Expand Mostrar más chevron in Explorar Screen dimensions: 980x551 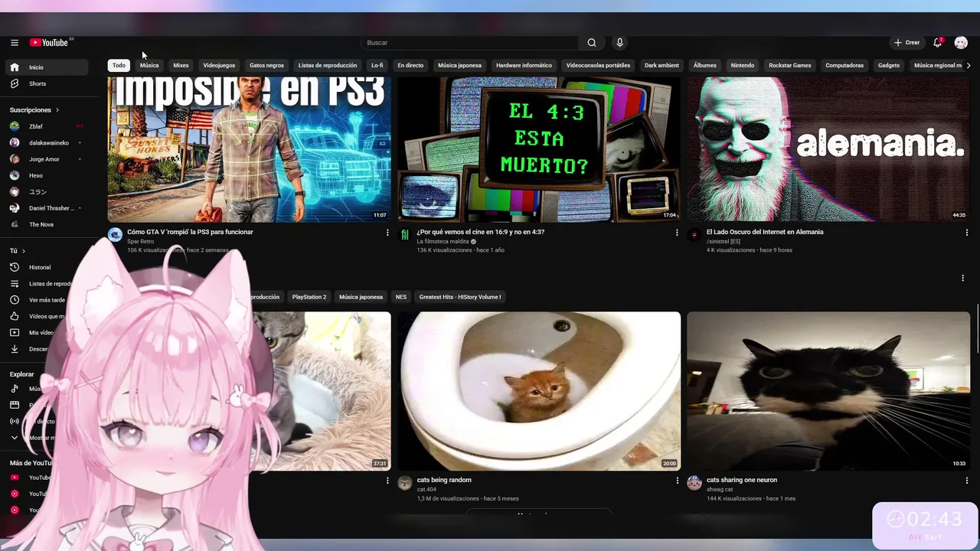point(14,438)
